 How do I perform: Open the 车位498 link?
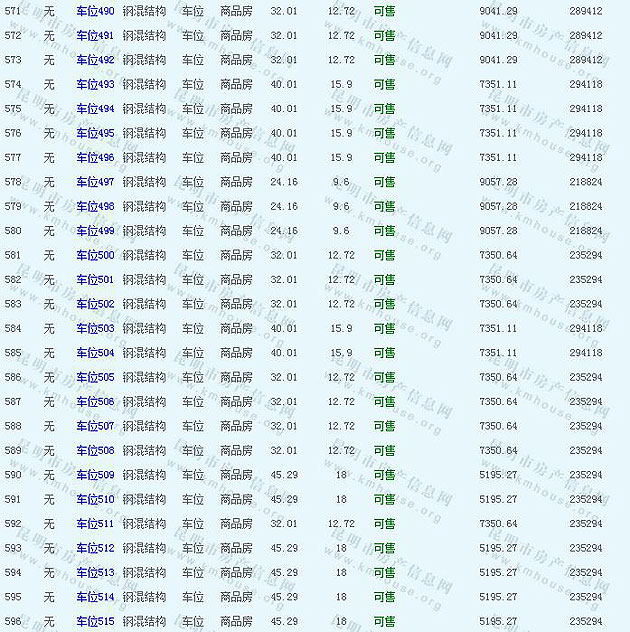coord(95,206)
